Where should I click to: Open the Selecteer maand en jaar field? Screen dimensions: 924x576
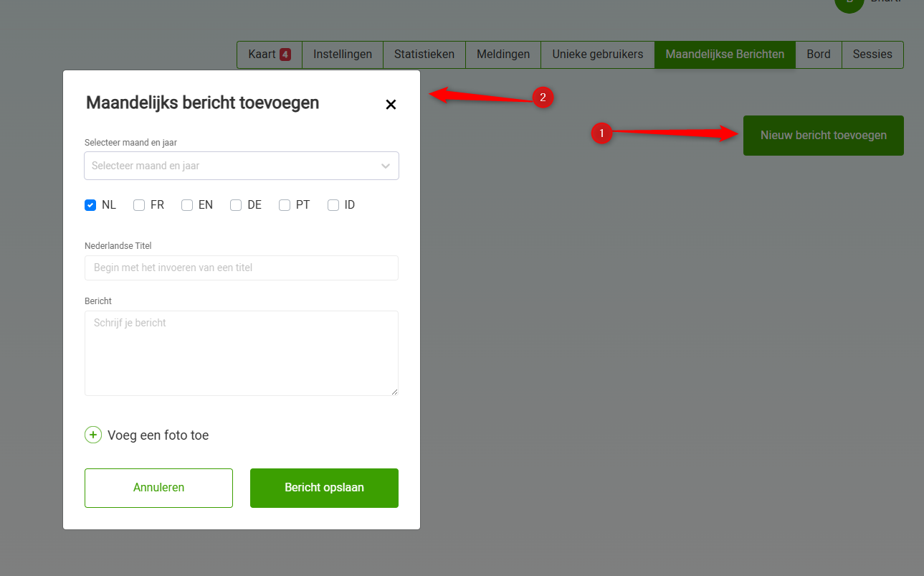[229, 166]
